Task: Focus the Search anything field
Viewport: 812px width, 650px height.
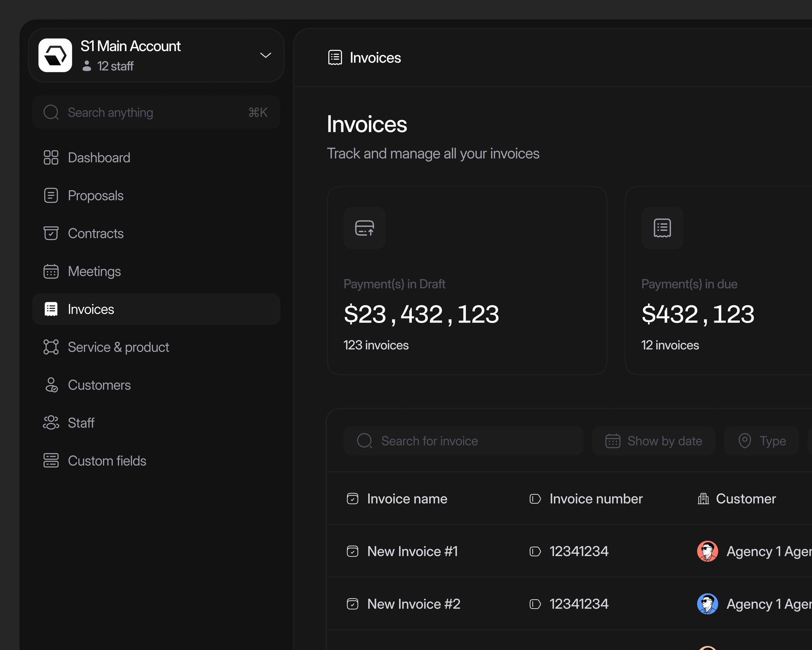Action: point(156,112)
